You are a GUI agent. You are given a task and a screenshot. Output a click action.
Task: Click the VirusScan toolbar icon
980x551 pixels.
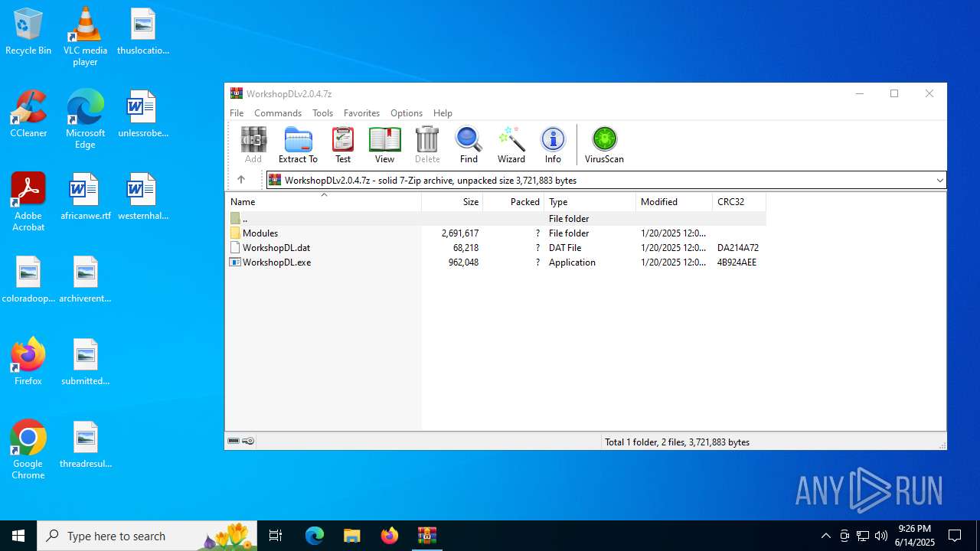(604, 145)
